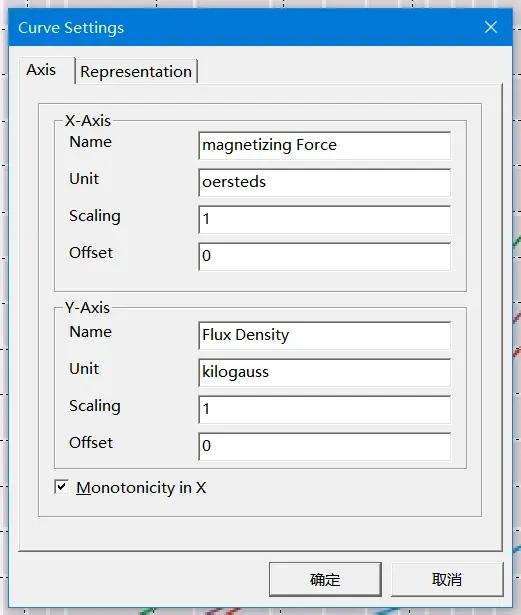Viewport: 521px width, 615px height.
Task: Click the Curve Settings title text
Action: pos(71,28)
